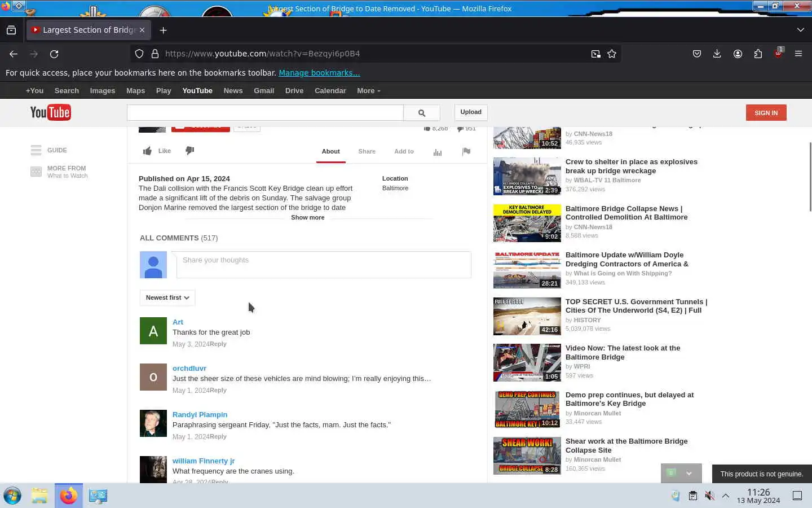812x508 pixels.
Task: Expand the gray panel chevron bottom right
Action: [x=689, y=474]
